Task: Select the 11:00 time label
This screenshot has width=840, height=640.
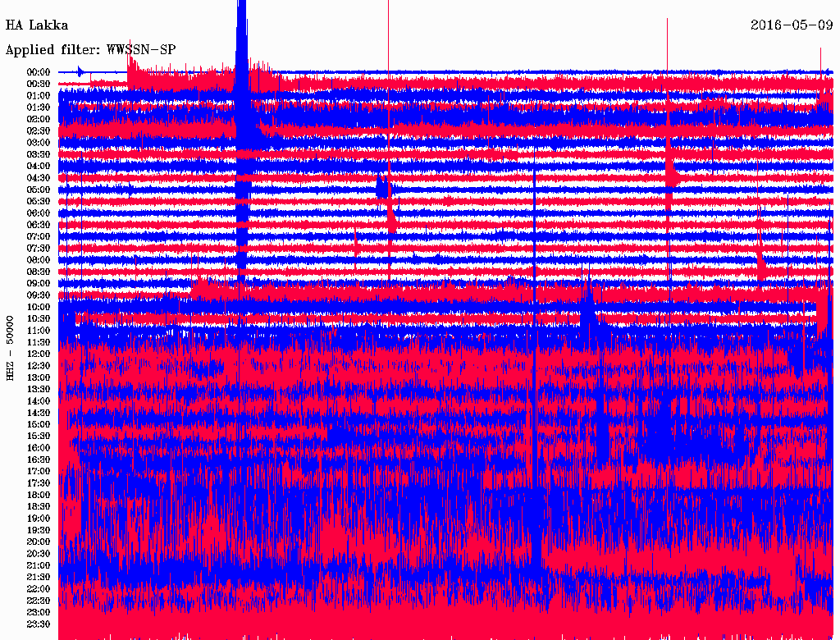Action: (39, 331)
